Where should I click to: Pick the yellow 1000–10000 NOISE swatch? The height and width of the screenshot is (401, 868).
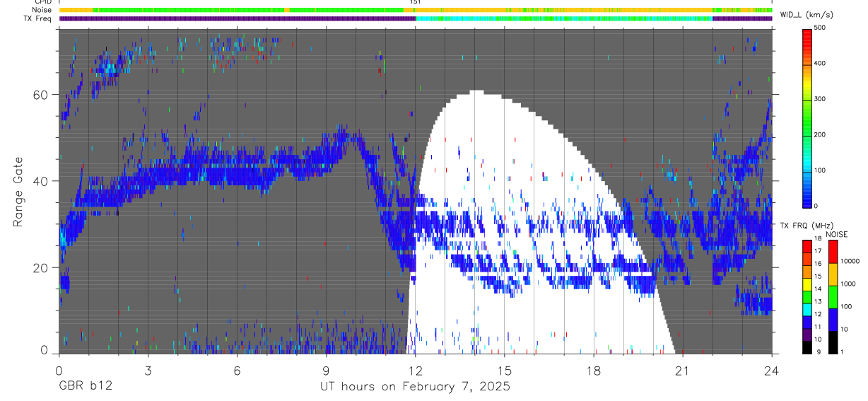pos(832,274)
